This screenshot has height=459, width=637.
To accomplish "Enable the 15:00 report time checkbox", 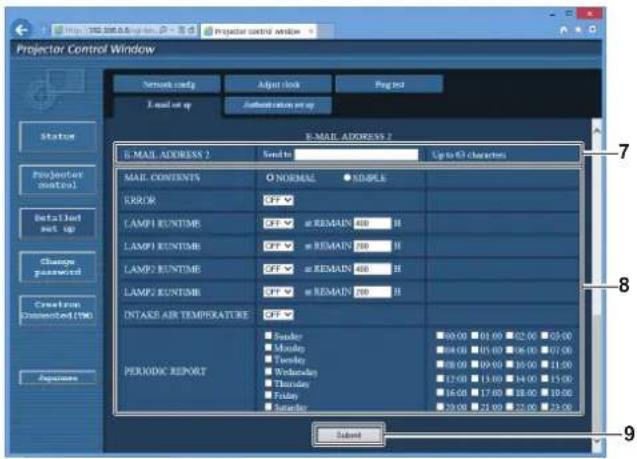I will tap(545, 378).
